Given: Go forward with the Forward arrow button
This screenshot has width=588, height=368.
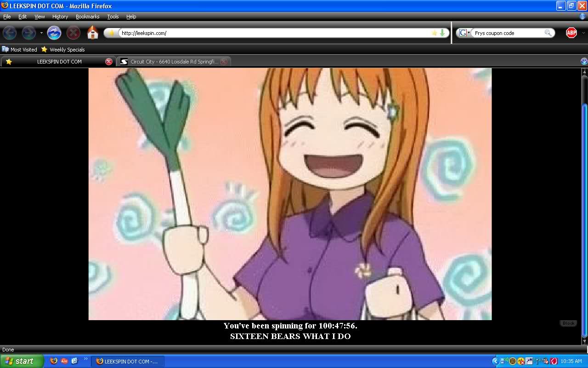Looking at the screenshot, I should 29,33.
